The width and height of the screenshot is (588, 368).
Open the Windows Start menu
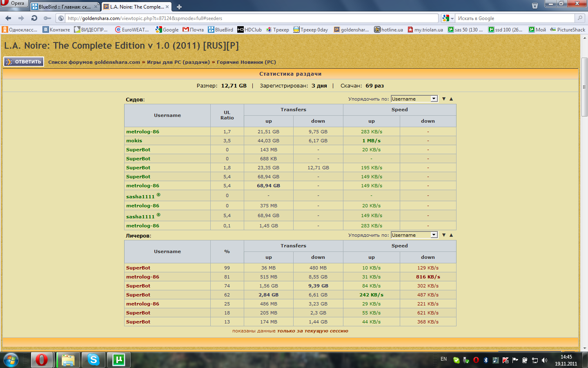click(x=11, y=360)
